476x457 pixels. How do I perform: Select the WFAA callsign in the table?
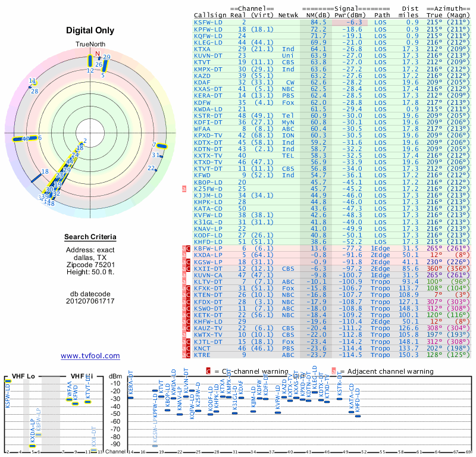(202, 129)
